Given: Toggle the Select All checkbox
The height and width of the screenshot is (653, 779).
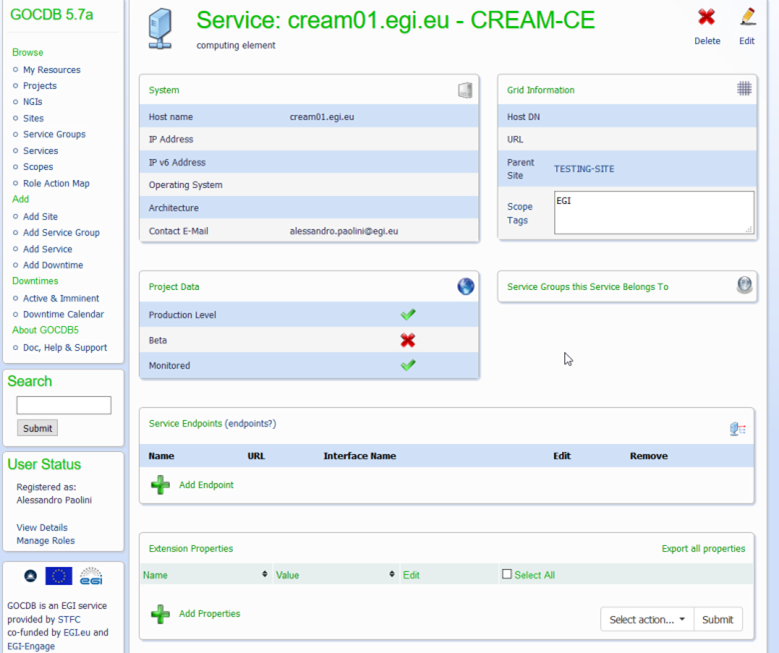Looking at the screenshot, I should click(507, 574).
